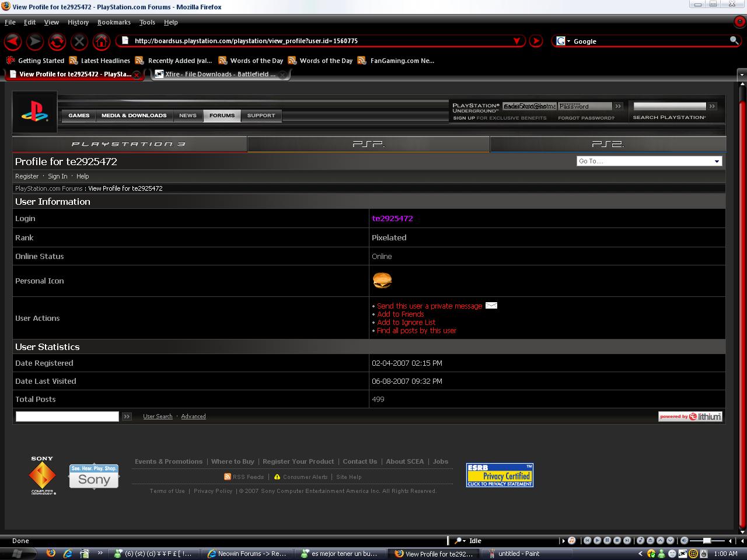Open the Latest Headlines feed bookmark
The height and width of the screenshot is (560, 747).
tap(99, 61)
